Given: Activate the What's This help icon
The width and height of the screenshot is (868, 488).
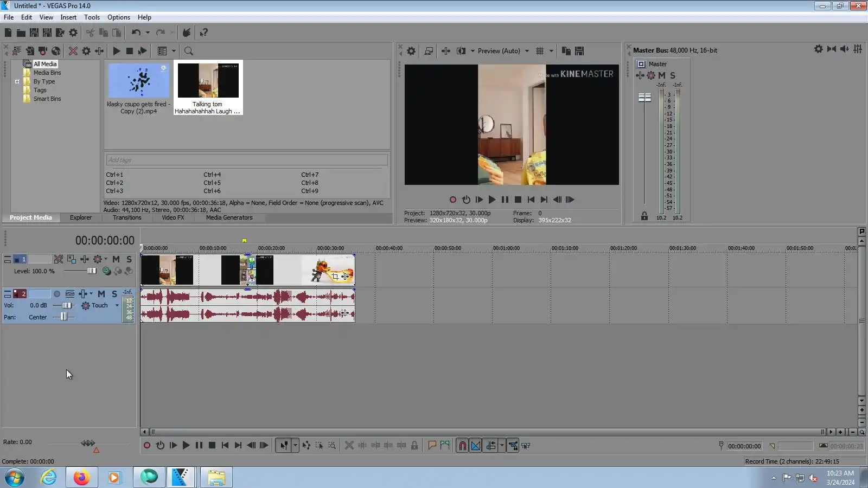Looking at the screenshot, I should [204, 33].
